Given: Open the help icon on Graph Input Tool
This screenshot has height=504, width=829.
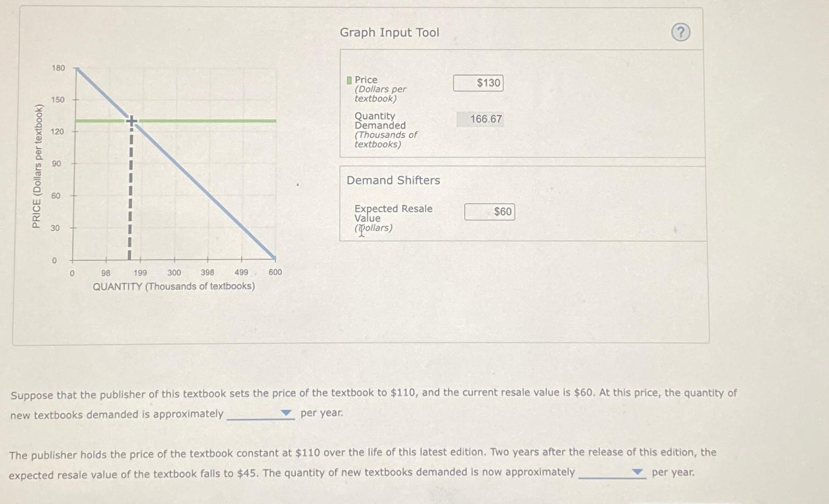Looking at the screenshot, I should point(680,33).
